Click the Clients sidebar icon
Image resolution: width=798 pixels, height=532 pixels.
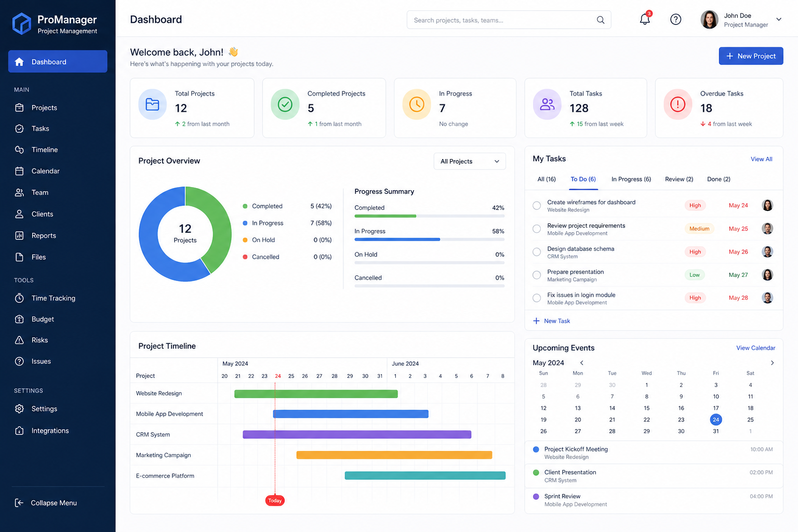pyautogui.click(x=20, y=214)
